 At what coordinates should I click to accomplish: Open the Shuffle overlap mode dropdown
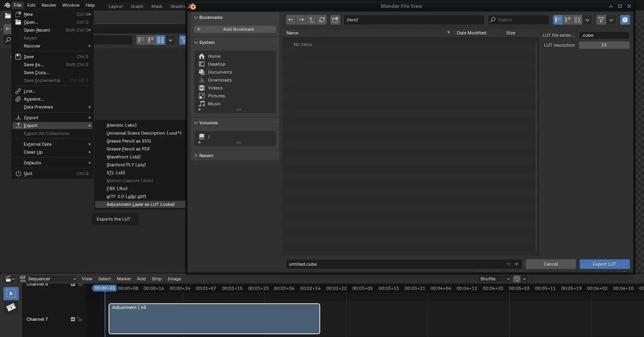494,279
